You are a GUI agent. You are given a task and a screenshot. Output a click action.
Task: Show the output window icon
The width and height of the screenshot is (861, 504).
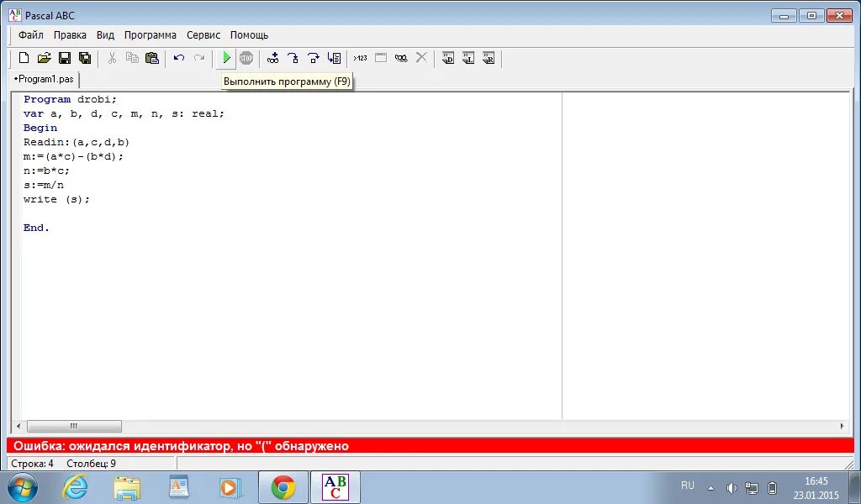click(381, 58)
